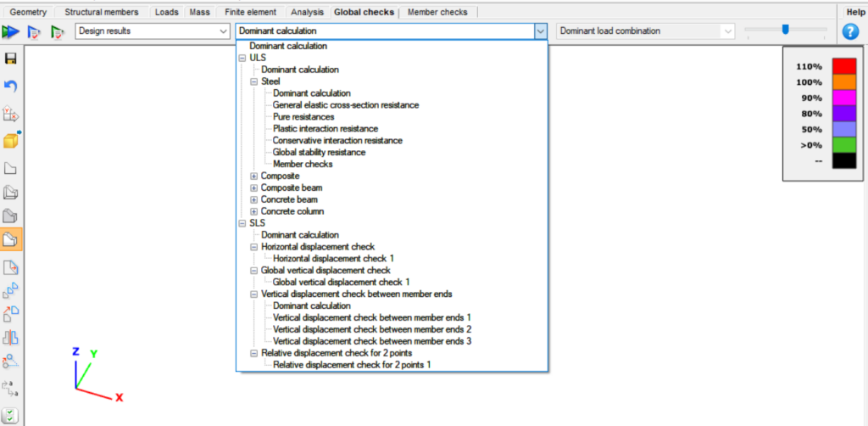Switch to the Loads tab
Viewport: 868px width, 426px height.
point(167,12)
